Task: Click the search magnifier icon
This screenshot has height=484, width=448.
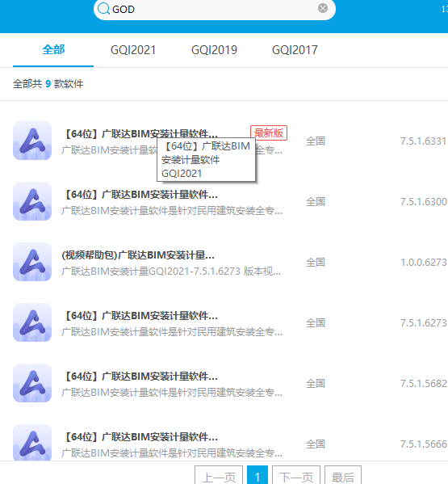Action: [103, 9]
